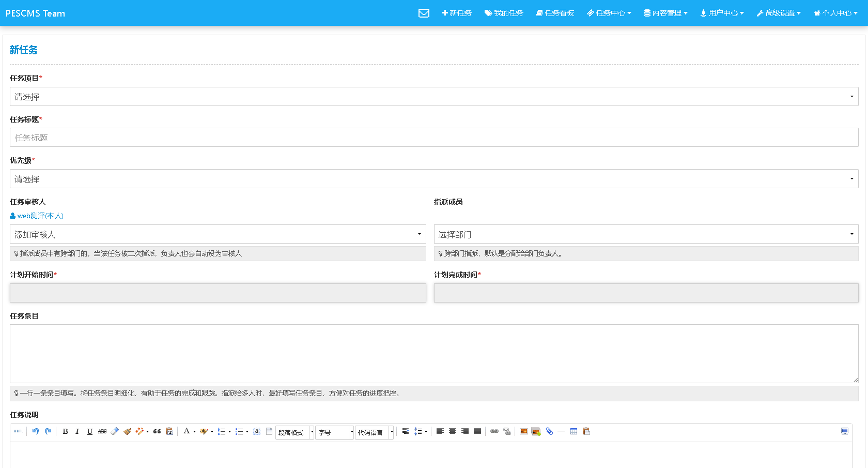This screenshot has height=468, width=868.
Task: Clear formatting with the eraser icon
Action: (x=115, y=431)
